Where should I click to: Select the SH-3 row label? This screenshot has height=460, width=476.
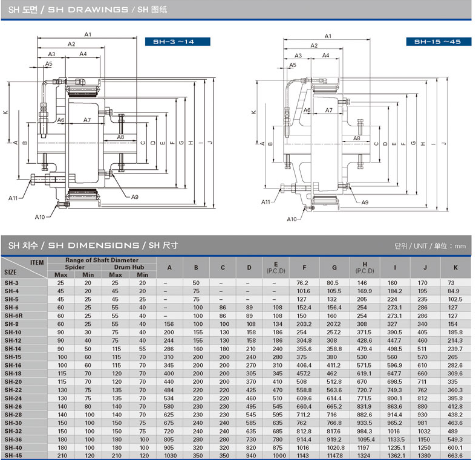coord(11,282)
